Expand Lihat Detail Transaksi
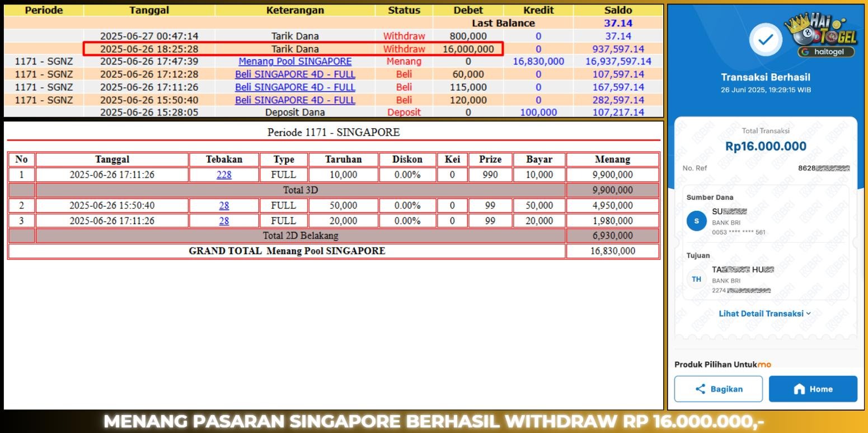Image resolution: width=868 pixels, height=433 pixels. tap(765, 314)
